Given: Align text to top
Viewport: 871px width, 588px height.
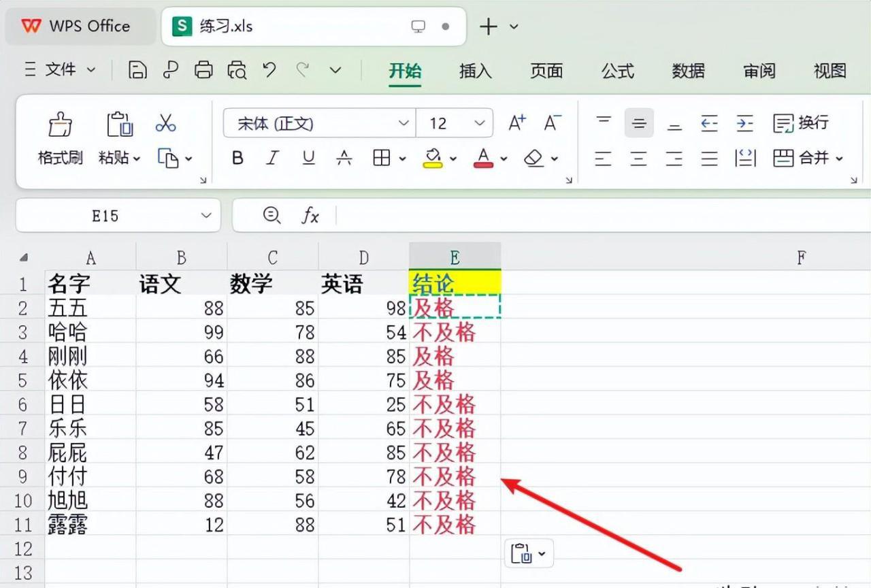Looking at the screenshot, I should point(604,122).
